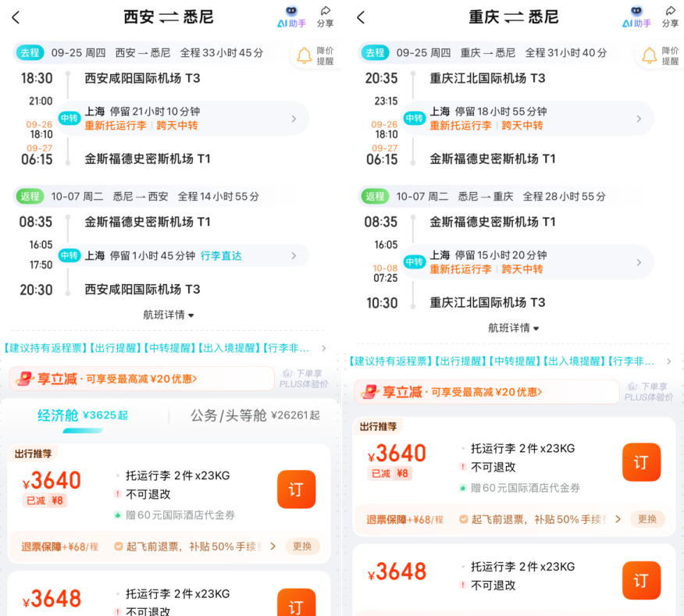Tap 订 to book the ¥3640 flight
The width and height of the screenshot is (684, 616).
click(x=296, y=490)
